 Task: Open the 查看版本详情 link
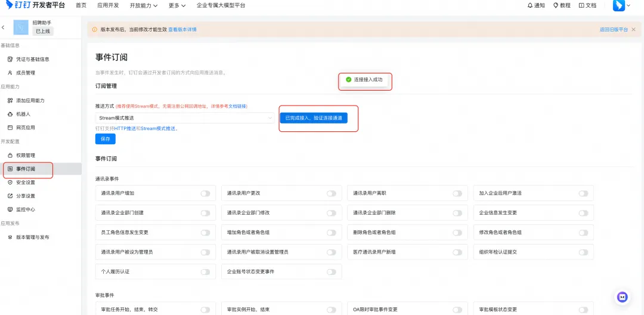(182, 30)
